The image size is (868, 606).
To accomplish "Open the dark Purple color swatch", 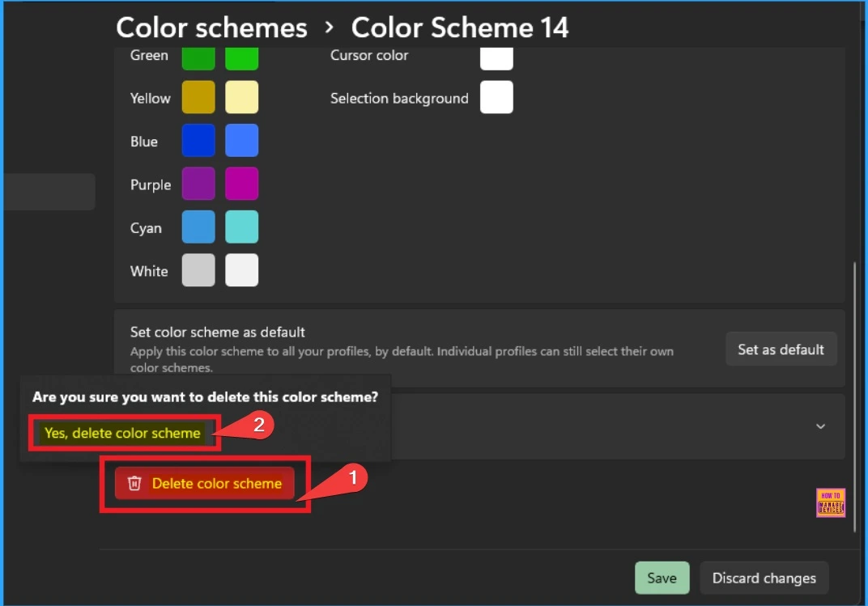I will (198, 184).
